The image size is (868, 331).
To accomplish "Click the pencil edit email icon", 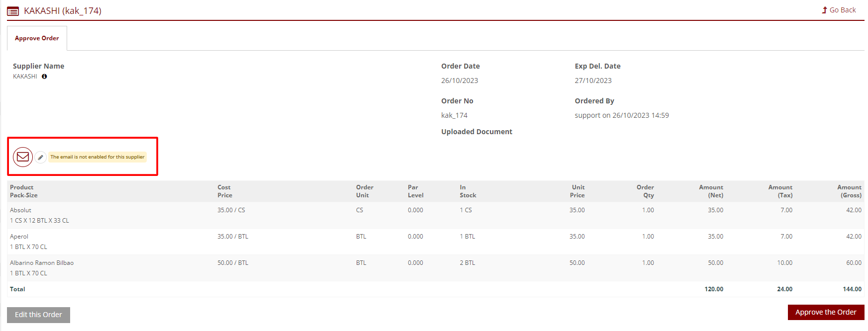I will tap(41, 157).
